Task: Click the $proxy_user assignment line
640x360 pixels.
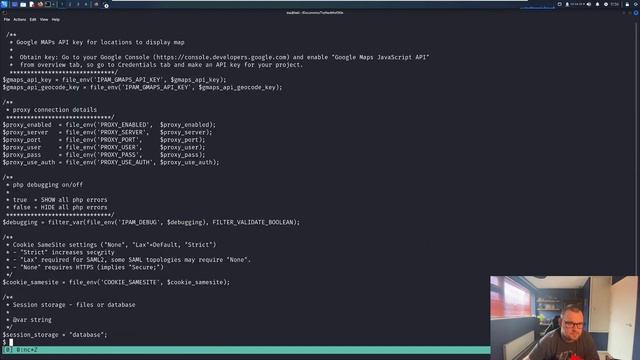Action: coord(104,147)
